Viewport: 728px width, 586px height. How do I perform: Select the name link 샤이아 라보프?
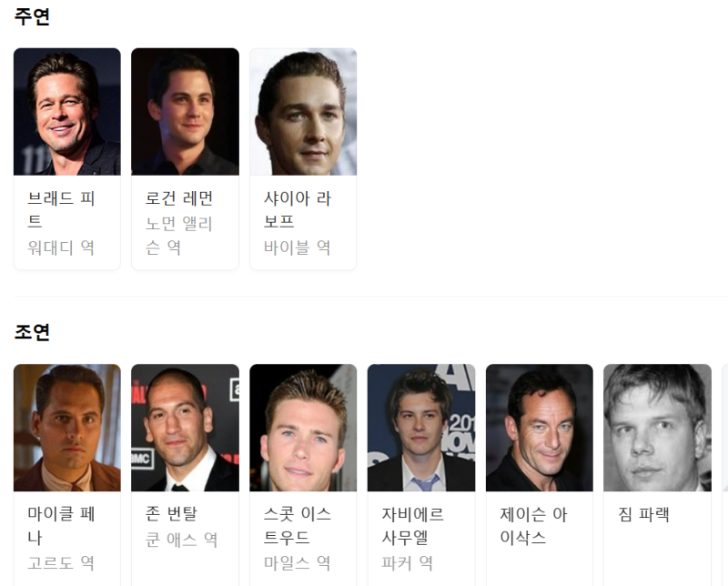(298, 210)
